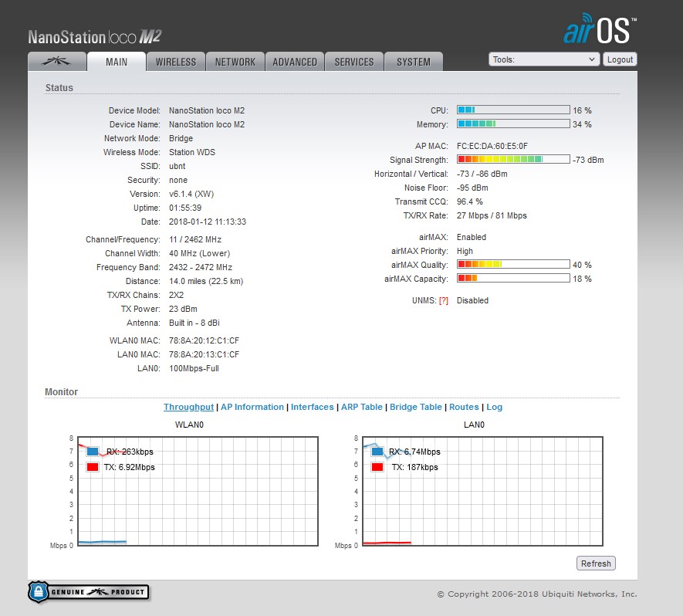Click the LAN0 speed 100Mbps-Full
This screenshot has width=683, height=616.
point(194,368)
